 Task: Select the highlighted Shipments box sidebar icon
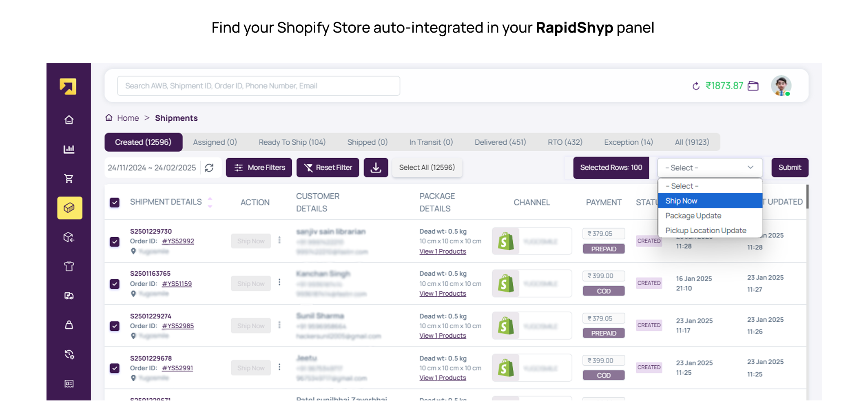point(70,208)
